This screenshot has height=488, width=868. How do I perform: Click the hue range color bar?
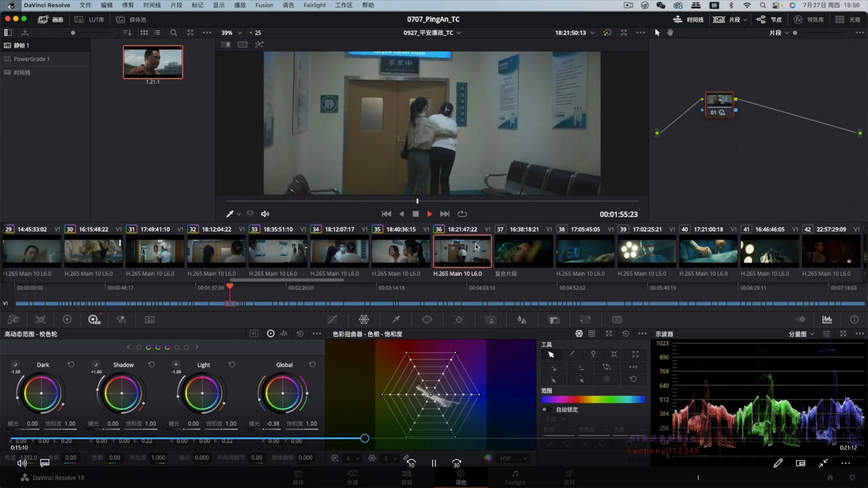point(593,399)
